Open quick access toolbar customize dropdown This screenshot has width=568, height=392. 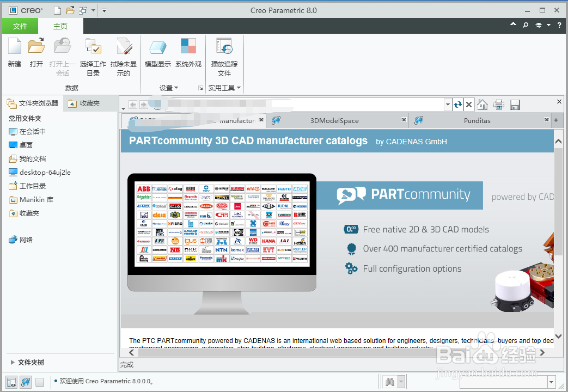click(104, 10)
